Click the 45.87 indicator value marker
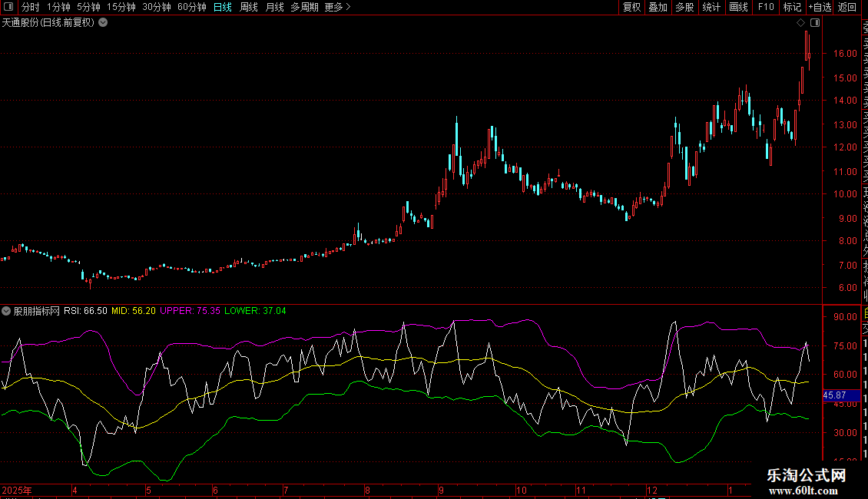 pos(834,395)
